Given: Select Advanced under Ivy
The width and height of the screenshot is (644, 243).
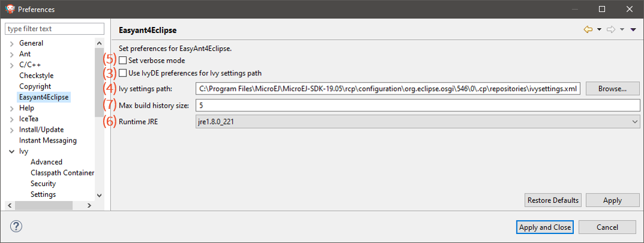Looking at the screenshot, I should 46,162.
